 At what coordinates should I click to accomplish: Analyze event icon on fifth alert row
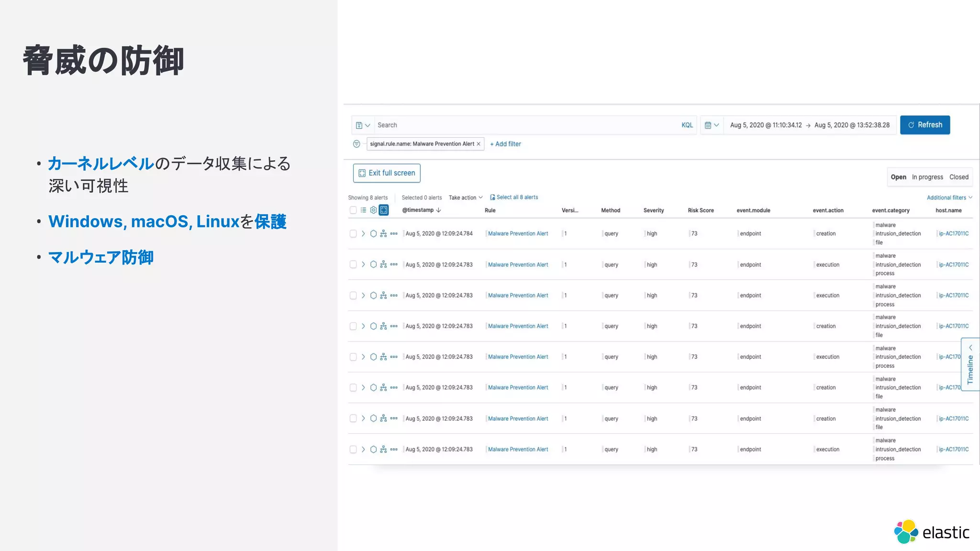tap(383, 357)
